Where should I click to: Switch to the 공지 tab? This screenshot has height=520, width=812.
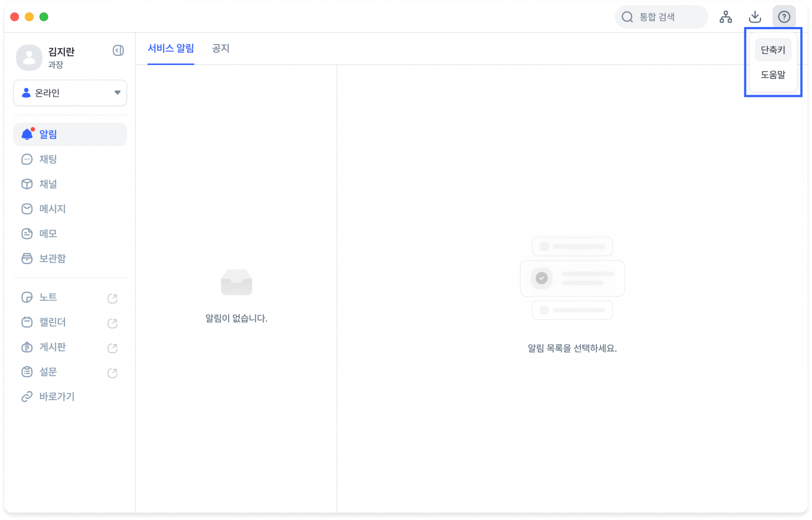tap(220, 49)
